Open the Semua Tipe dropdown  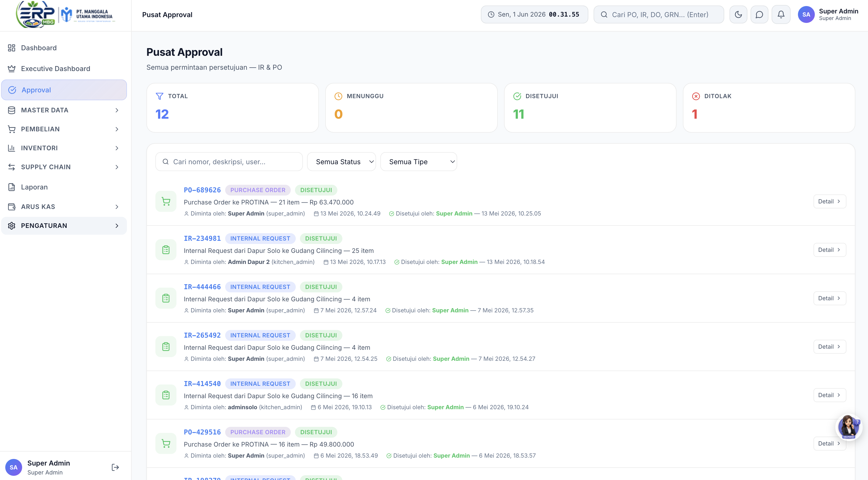418,162
